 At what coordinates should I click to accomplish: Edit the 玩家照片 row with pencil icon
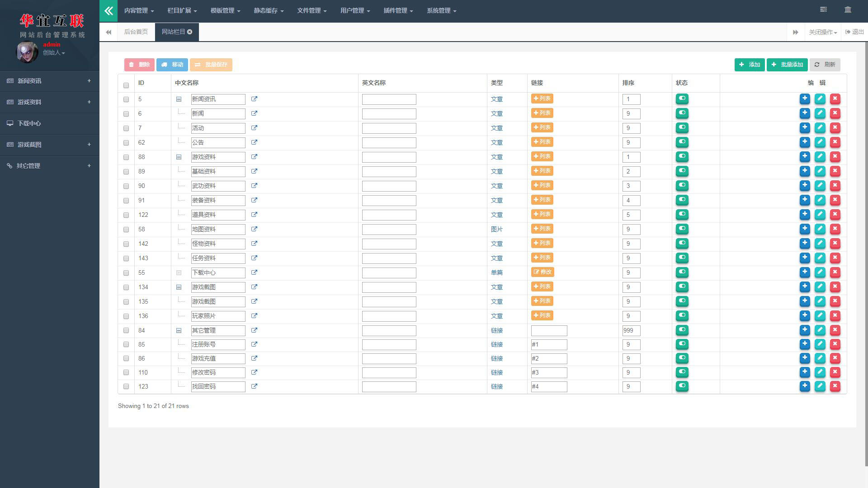[x=820, y=315]
